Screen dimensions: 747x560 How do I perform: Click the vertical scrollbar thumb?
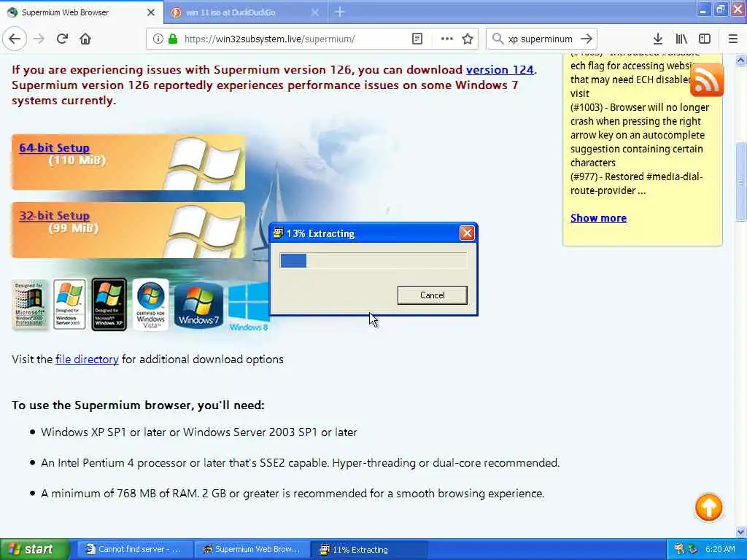(741, 181)
